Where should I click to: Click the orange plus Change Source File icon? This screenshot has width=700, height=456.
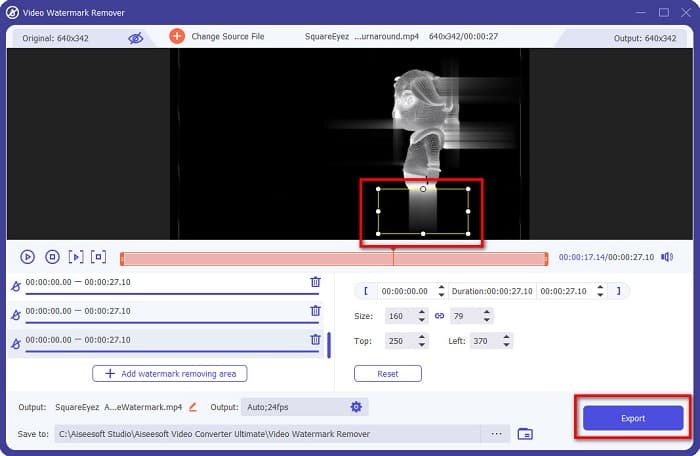177,36
